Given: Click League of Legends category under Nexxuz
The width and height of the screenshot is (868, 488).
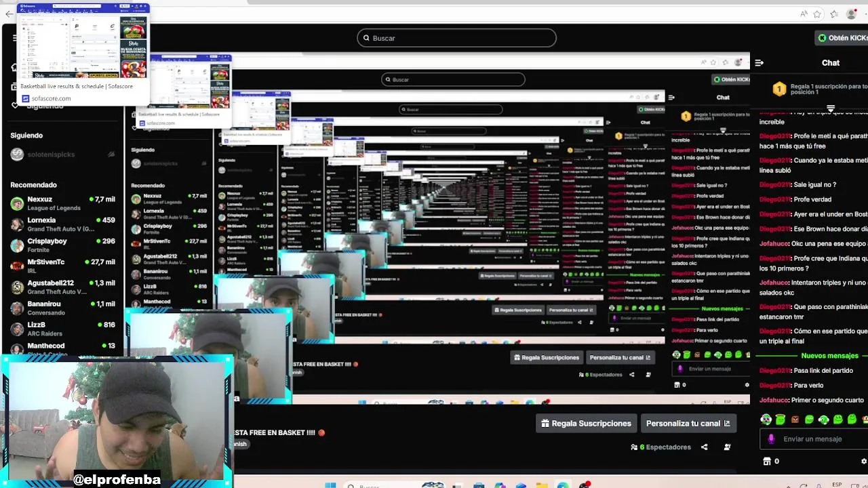Looking at the screenshot, I should tap(54, 208).
